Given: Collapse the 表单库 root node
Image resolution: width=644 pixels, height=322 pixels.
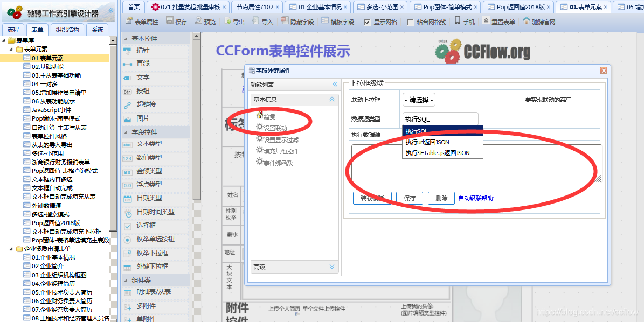Looking at the screenshot, I should [3, 40].
